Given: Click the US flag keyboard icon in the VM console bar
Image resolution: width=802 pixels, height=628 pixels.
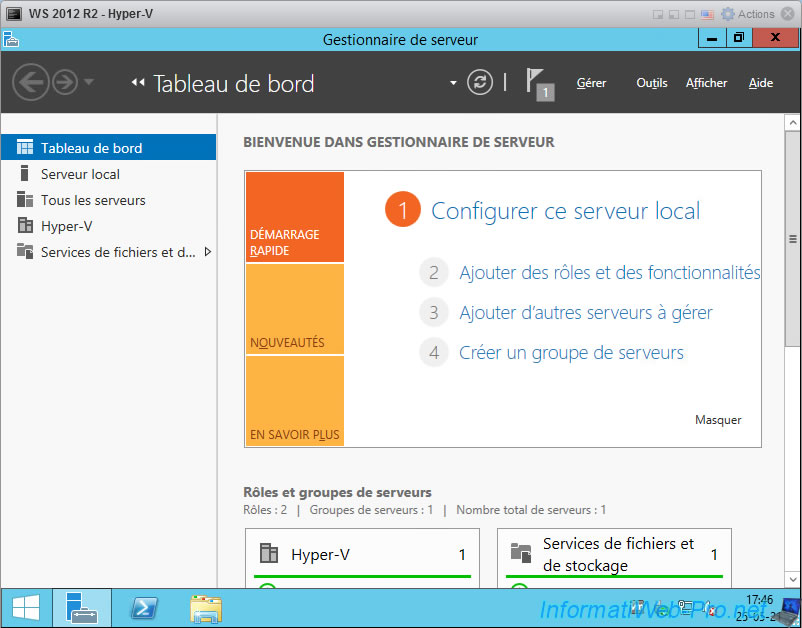Looking at the screenshot, I should pyautogui.click(x=707, y=14).
